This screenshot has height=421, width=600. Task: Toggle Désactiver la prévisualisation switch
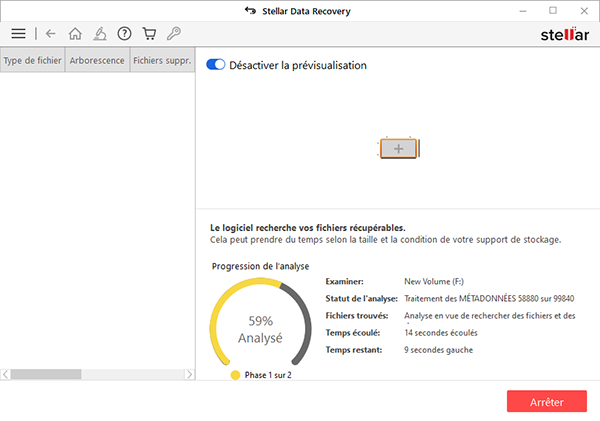[x=215, y=65]
